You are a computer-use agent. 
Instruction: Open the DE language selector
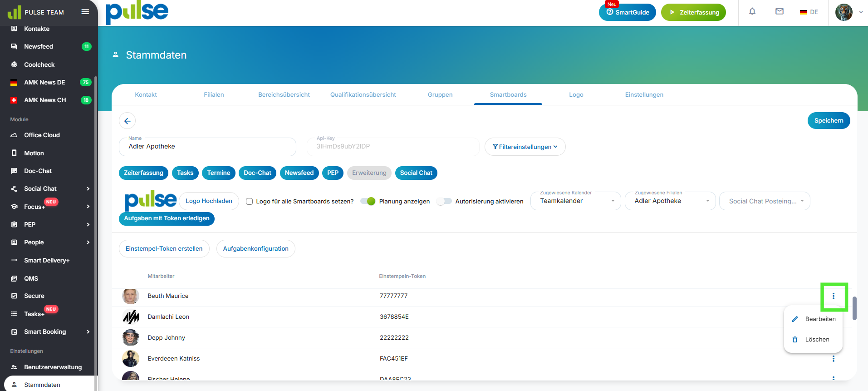coord(809,12)
